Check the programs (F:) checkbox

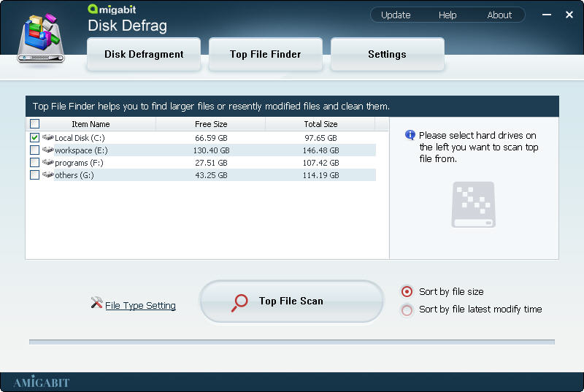34,162
